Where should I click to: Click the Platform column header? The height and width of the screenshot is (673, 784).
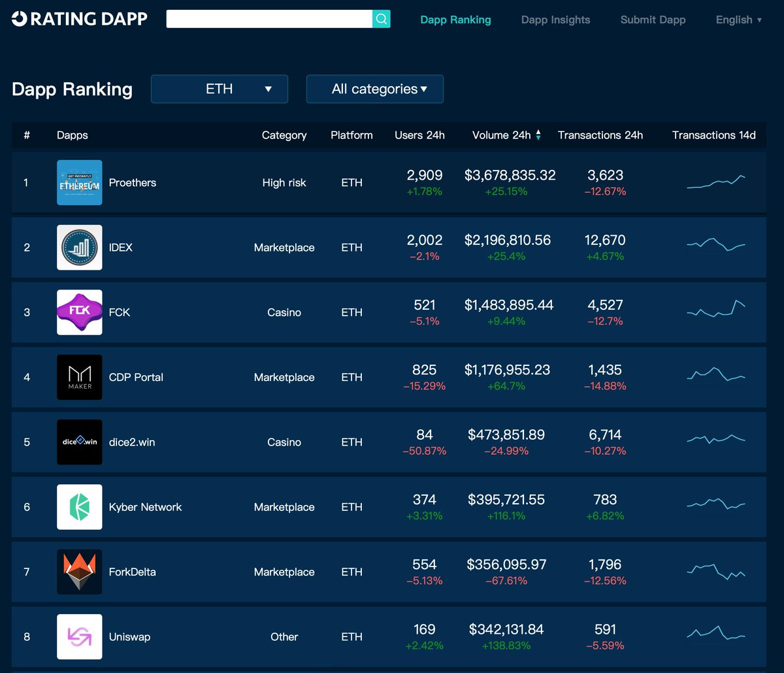351,135
